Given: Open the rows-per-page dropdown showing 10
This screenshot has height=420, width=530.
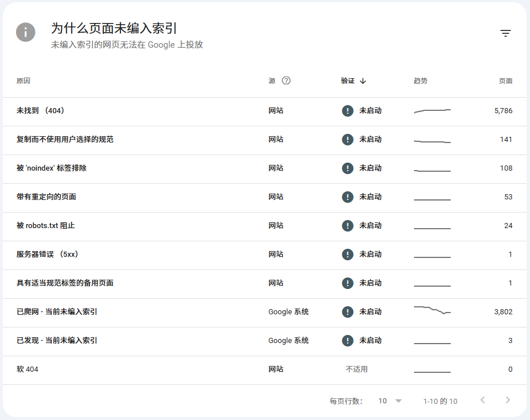Looking at the screenshot, I should [390, 400].
